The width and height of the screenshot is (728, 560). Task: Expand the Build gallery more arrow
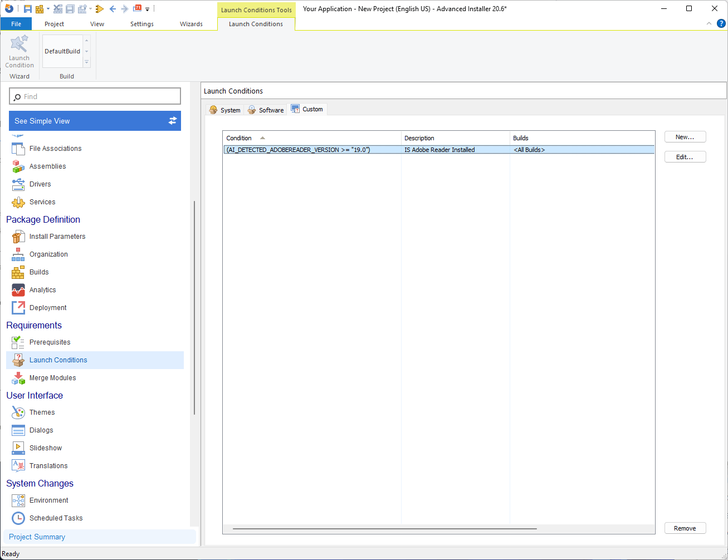[86, 62]
